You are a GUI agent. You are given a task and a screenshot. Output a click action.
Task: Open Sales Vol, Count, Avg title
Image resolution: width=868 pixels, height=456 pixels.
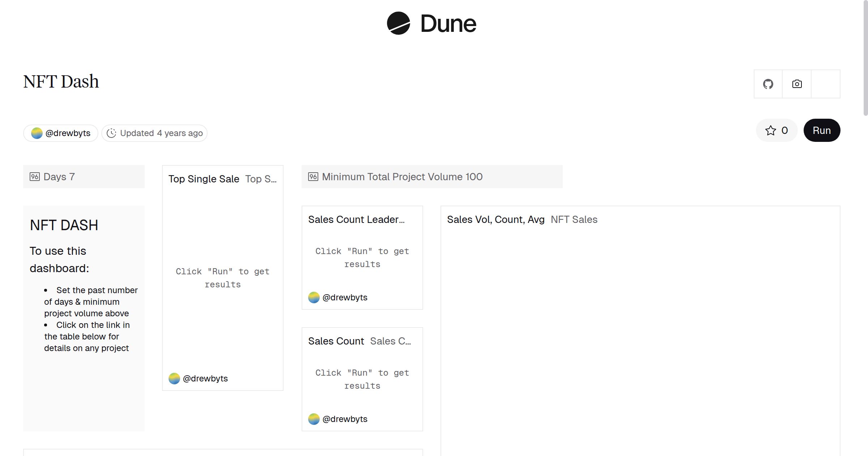pyautogui.click(x=495, y=219)
